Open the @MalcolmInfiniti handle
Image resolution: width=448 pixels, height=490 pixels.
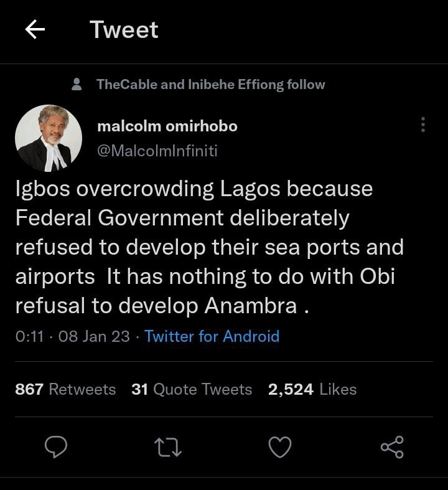point(157,151)
